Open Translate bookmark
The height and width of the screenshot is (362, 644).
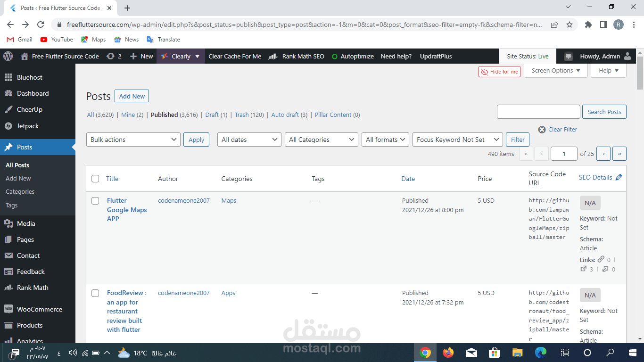[x=163, y=40]
